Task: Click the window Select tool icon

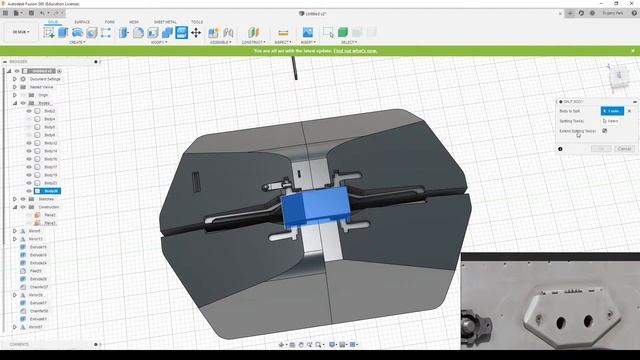Action: click(328, 33)
